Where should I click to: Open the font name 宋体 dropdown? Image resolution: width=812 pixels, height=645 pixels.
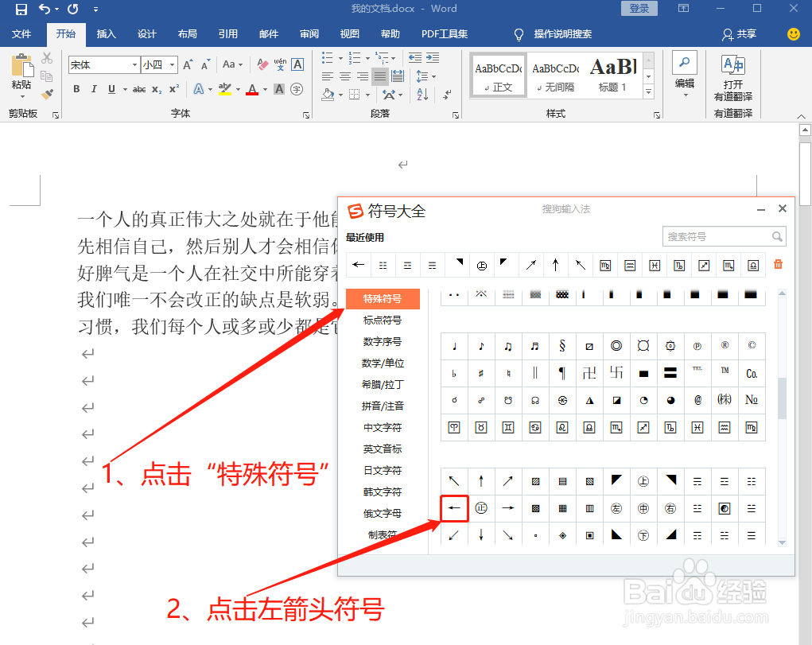[134, 64]
